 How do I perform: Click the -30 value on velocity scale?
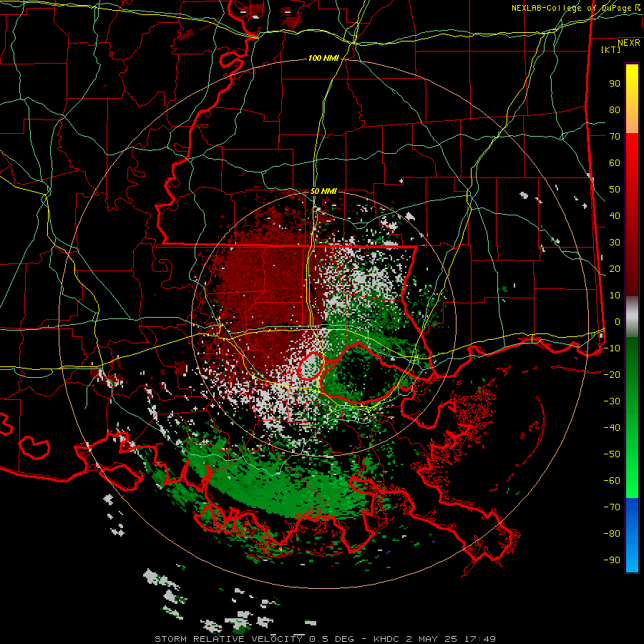click(x=612, y=401)
